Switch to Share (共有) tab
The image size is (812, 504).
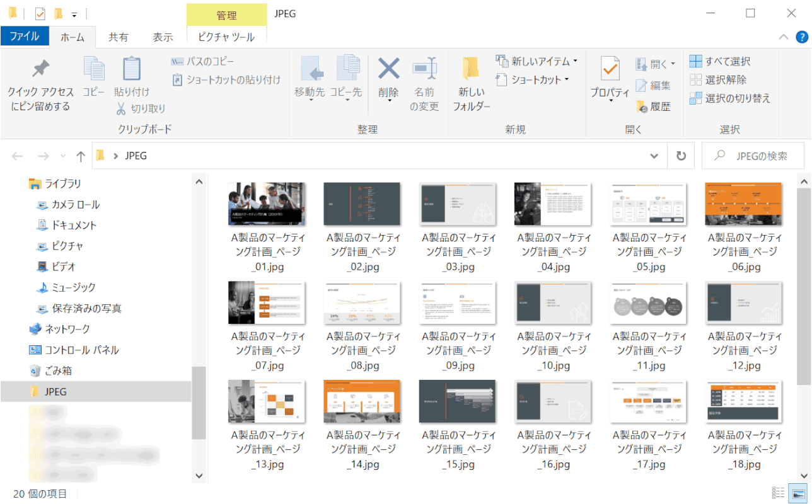point(119,37)
